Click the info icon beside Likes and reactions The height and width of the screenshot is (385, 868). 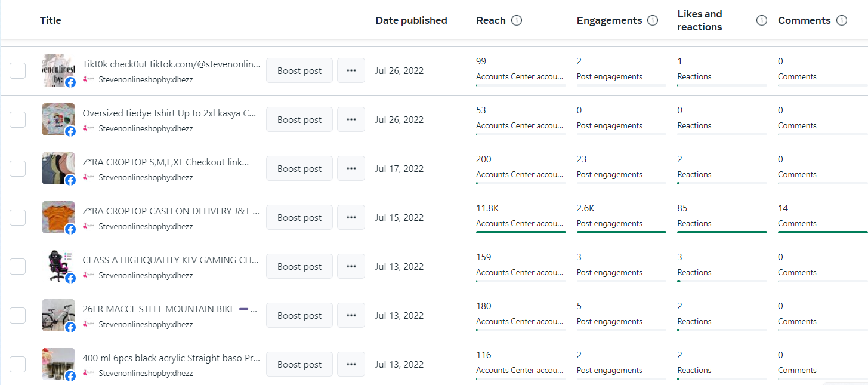click(762, 20)
